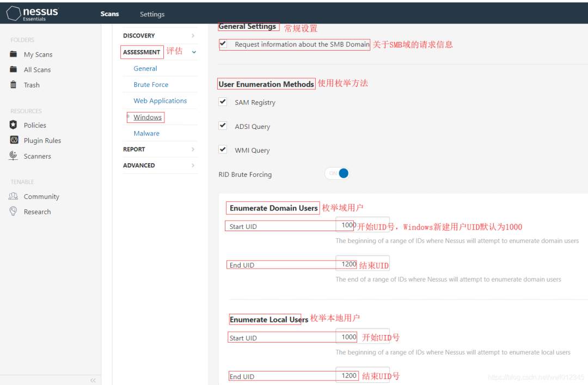The image size is (588, 385).
Task: Select the Brute Force submenu item
Action: coord(151,85)
